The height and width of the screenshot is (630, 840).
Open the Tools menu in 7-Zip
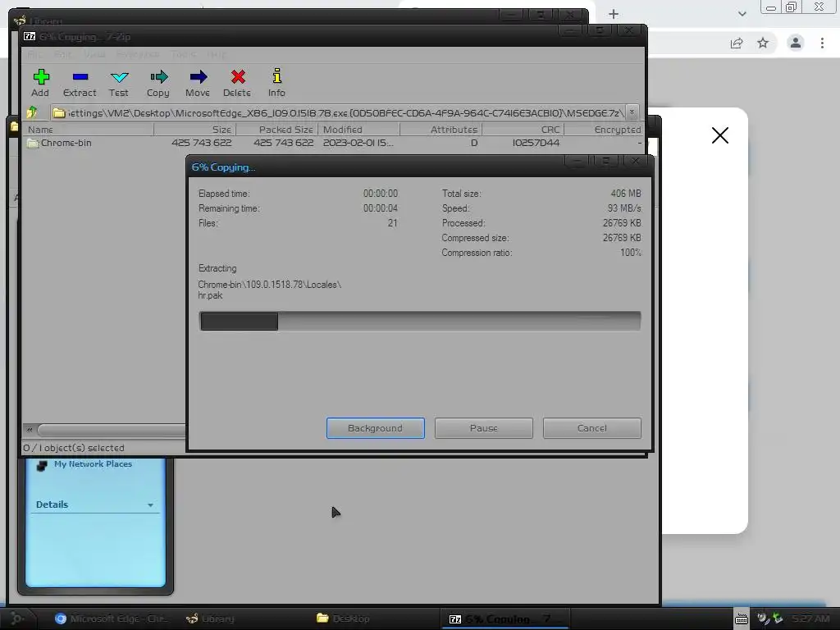click(183, 55)
